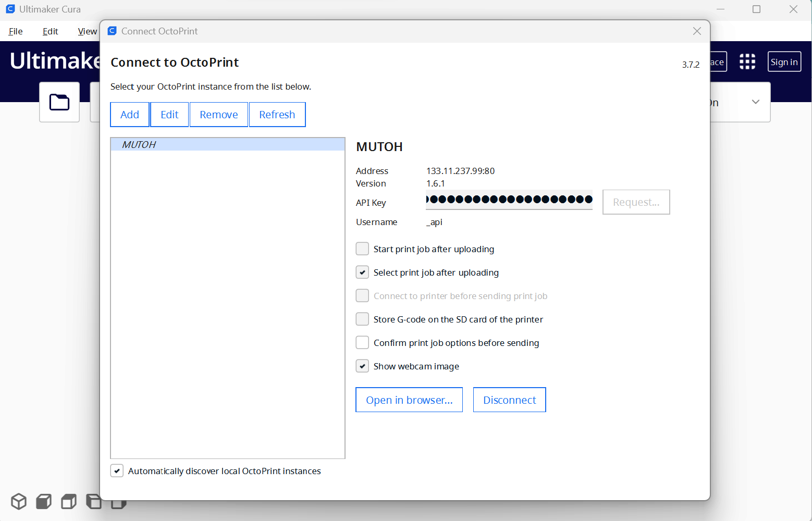Open the File menu
This screenshot has width=812, height=521.
[16, 31]
